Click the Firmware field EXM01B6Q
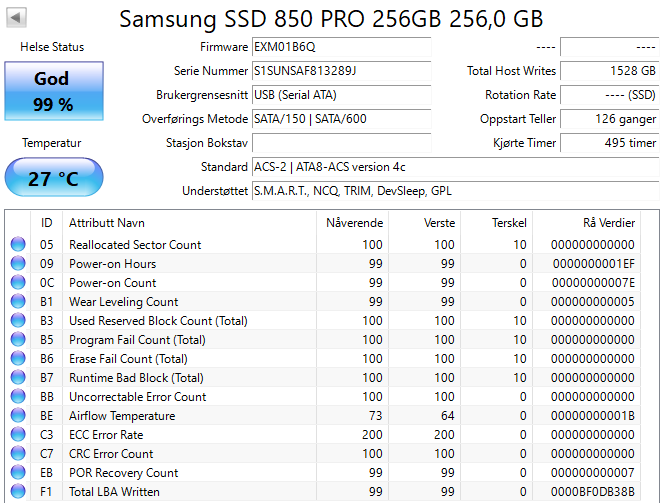Image resolution: width=664 pixels, height=503 pixels. (x=342, y=47)
